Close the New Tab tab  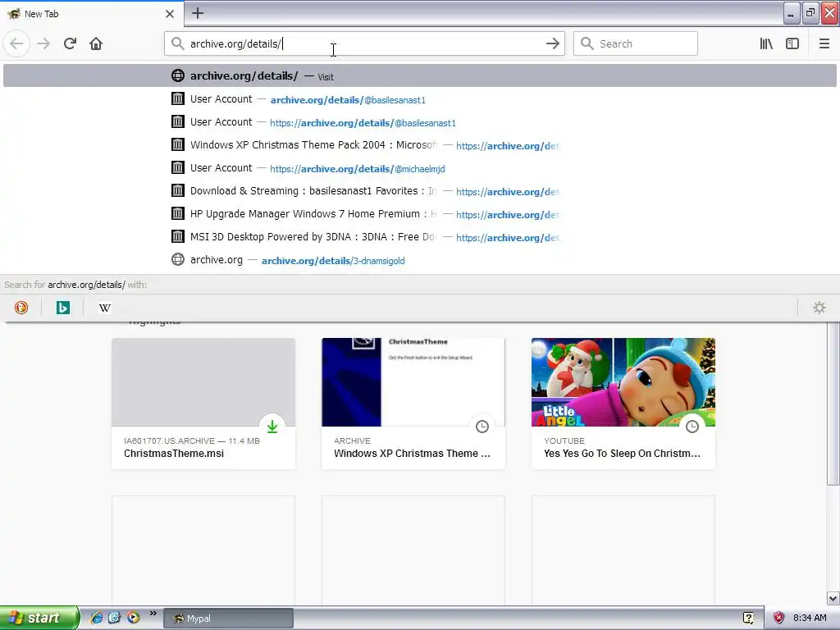(169, 14)
